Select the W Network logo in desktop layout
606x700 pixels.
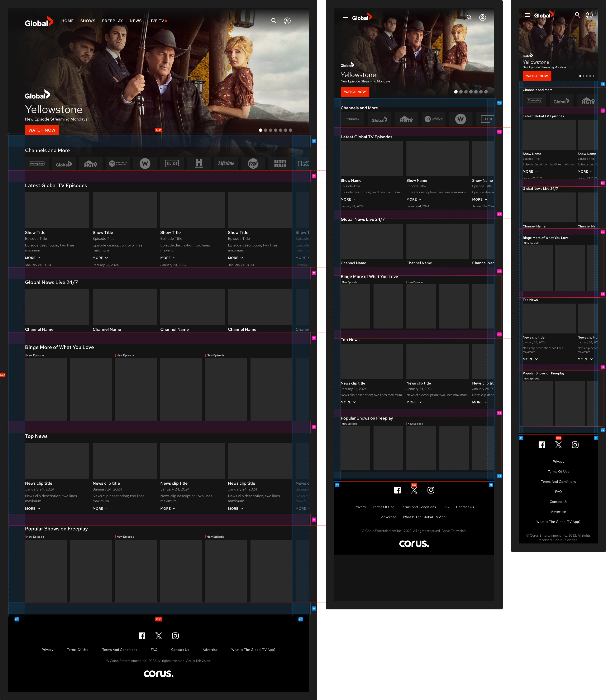pyautogui.click(x=145, y=164)
